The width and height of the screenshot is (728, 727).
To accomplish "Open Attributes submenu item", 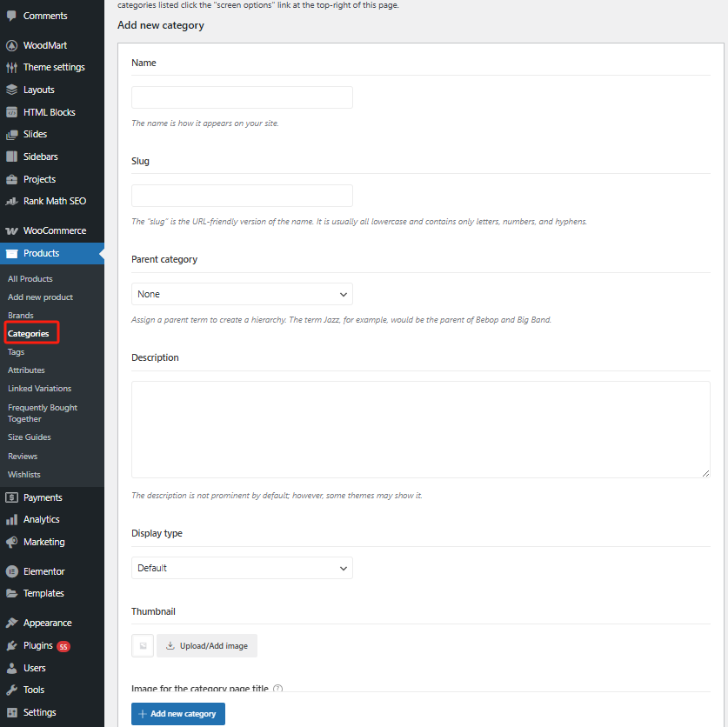I will pos(26,370).
